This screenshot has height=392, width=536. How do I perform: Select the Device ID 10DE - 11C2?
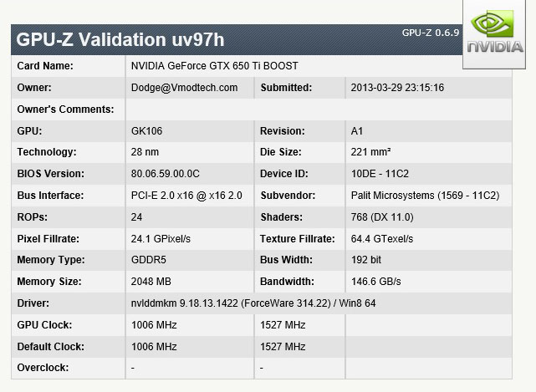pos(381,174)
